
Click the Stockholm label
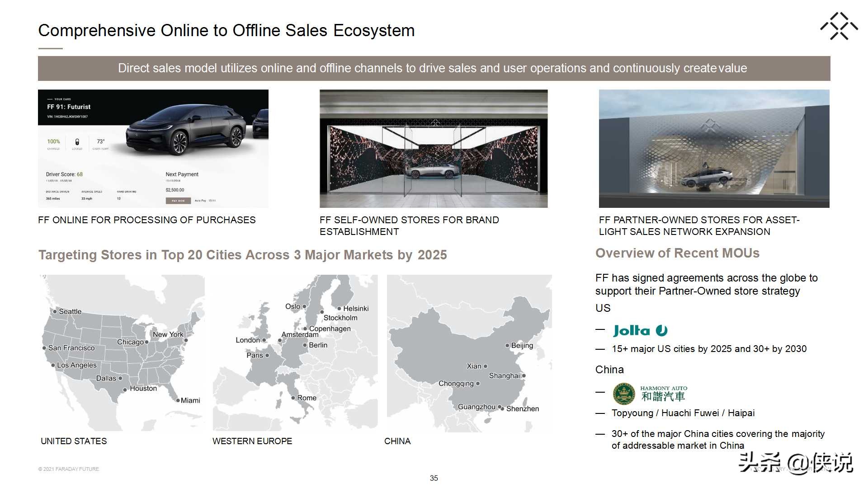(x=340, y=318)
